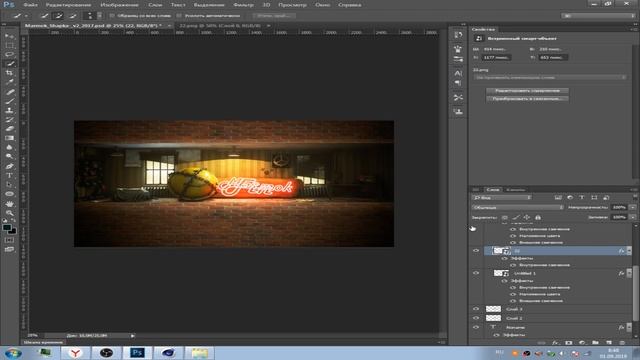Switch to the 22.png document tab
This screenshot has height=360, width=640.
coord(220,25)
